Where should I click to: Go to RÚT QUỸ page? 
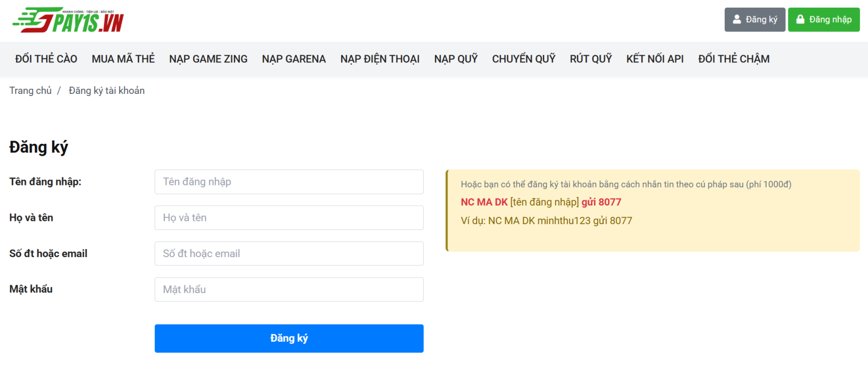click(591, 59)
